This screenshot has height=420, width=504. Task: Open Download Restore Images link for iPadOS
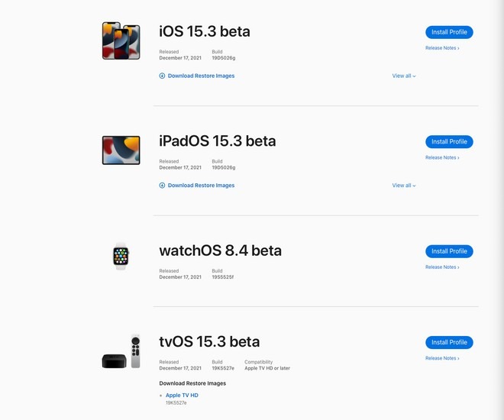pyautogui.click(x=201, y=186)
